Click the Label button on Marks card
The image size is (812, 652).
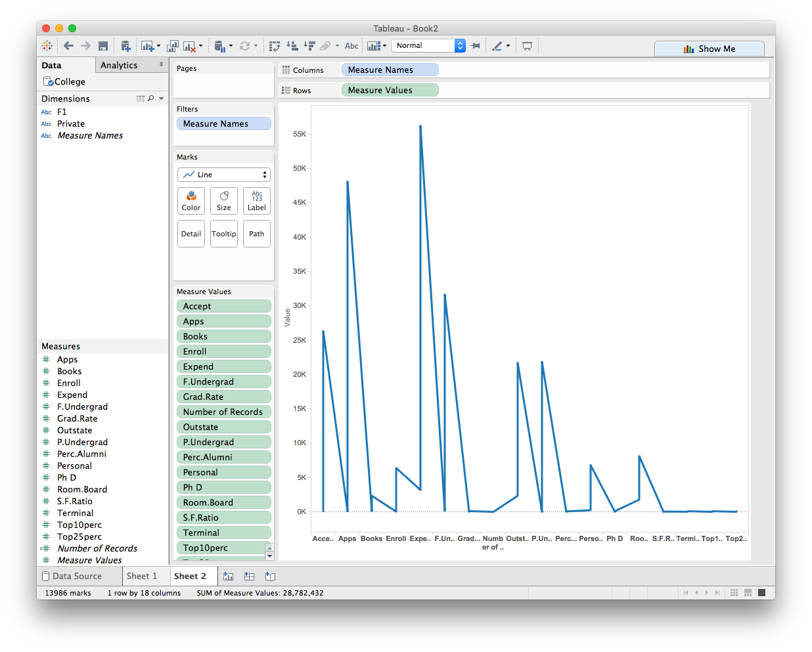(257, 201)
